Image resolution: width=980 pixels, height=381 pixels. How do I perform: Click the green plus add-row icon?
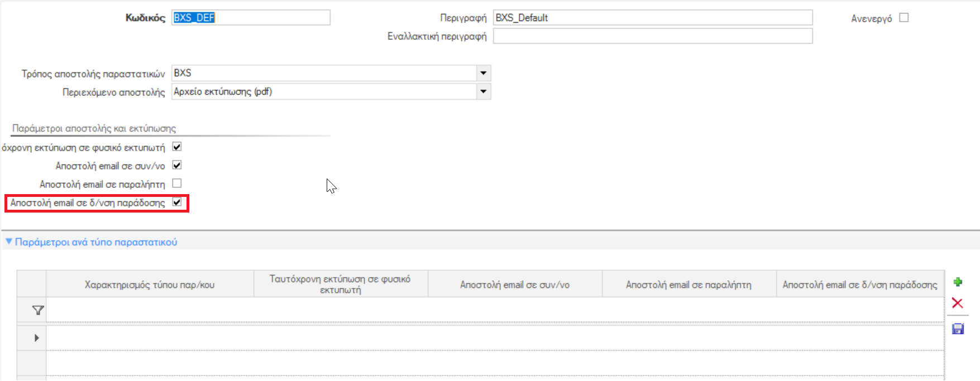[x=958, y=282]
